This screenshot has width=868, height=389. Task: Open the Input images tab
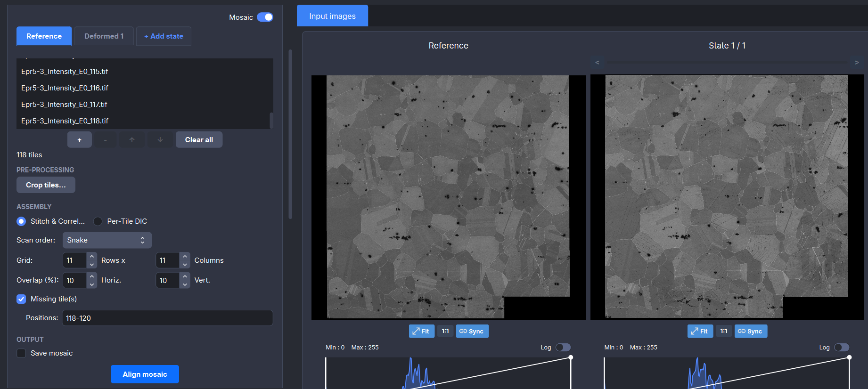[x=332, y=16]
